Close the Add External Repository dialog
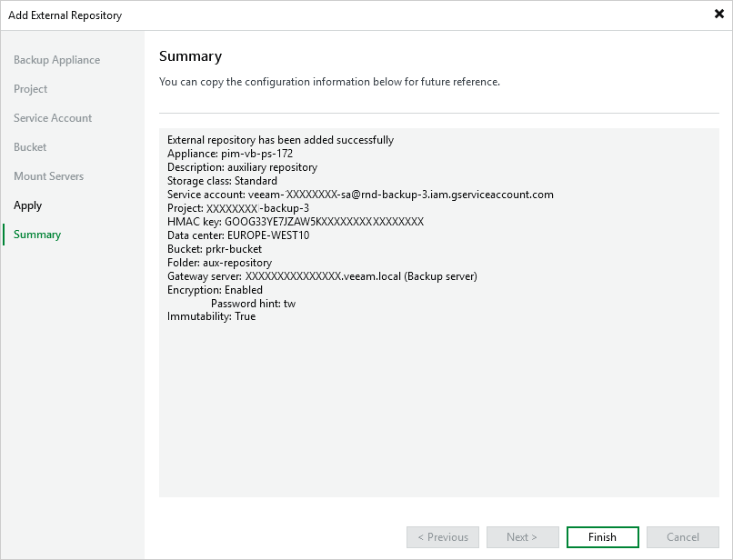Viewport: 733px width, 560px height. click(x=719, y=14)
